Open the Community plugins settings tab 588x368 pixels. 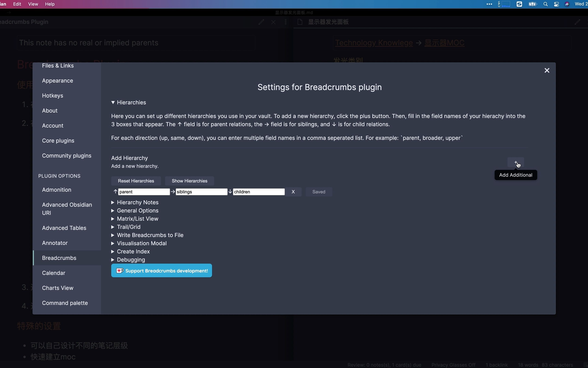67,156
